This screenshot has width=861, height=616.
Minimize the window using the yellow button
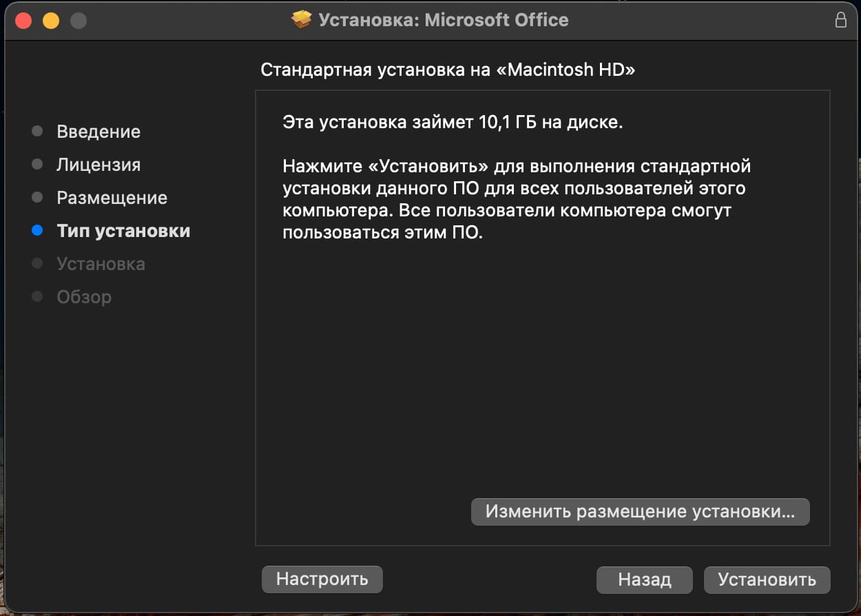pos(51,21)
